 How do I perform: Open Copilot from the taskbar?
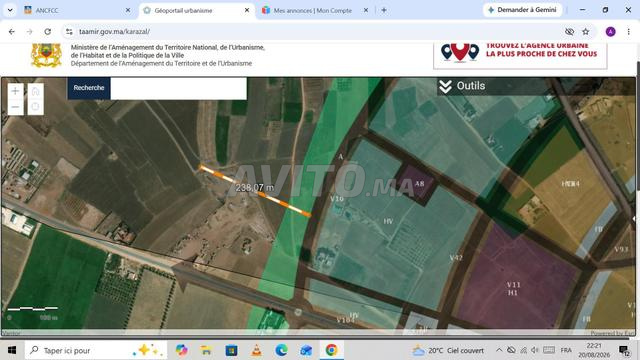182,350
